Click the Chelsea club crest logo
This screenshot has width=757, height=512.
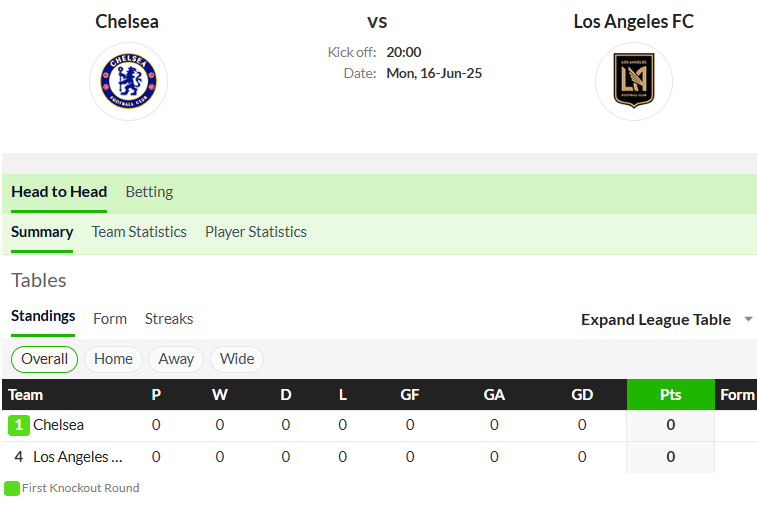coord(128,81)
